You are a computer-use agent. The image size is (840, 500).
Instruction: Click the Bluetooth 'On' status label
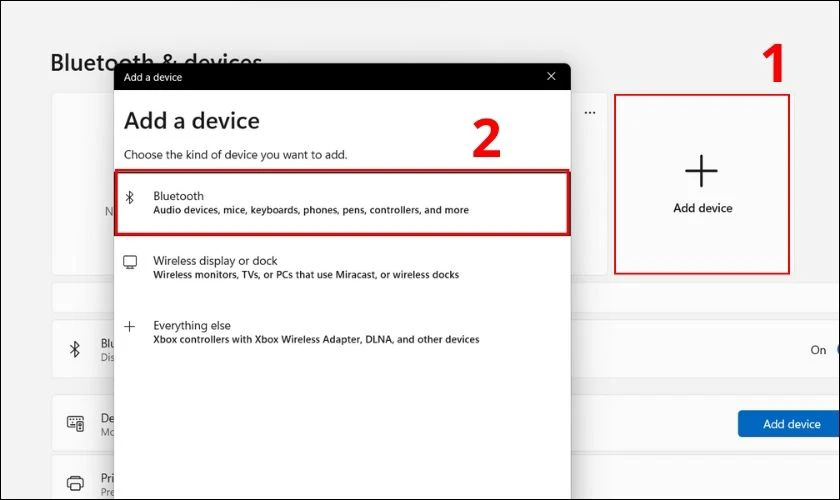818,350
